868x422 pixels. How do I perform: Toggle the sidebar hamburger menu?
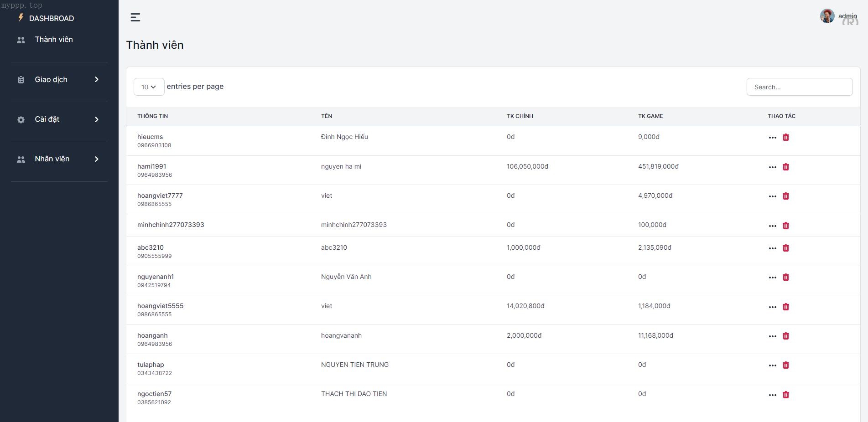135,17
